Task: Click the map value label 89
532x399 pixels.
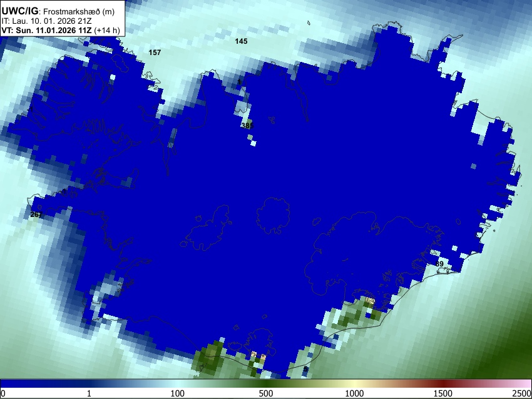Action: click(x=439, y=264)
